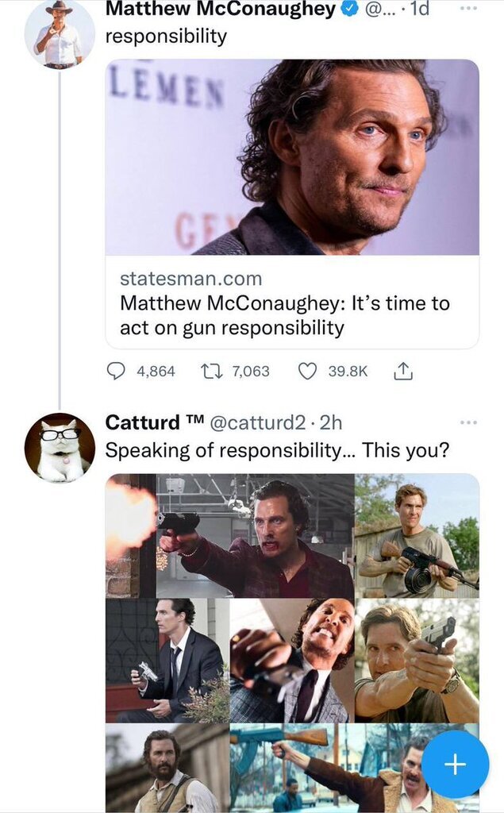Open more options on Catturd tweet
Image resolution: width=504 pixels, height=813 pixels.
[x=468, y=422]
